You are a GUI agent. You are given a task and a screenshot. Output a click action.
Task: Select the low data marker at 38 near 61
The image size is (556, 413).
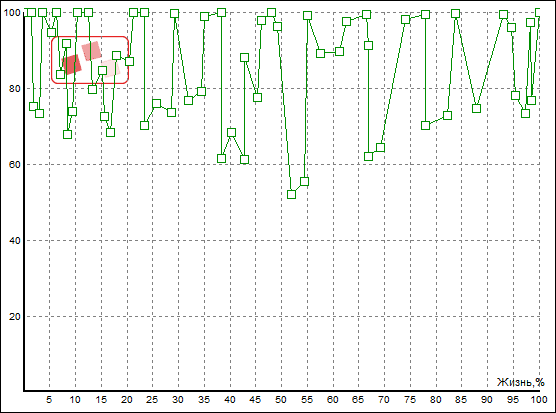pos(221,158)
